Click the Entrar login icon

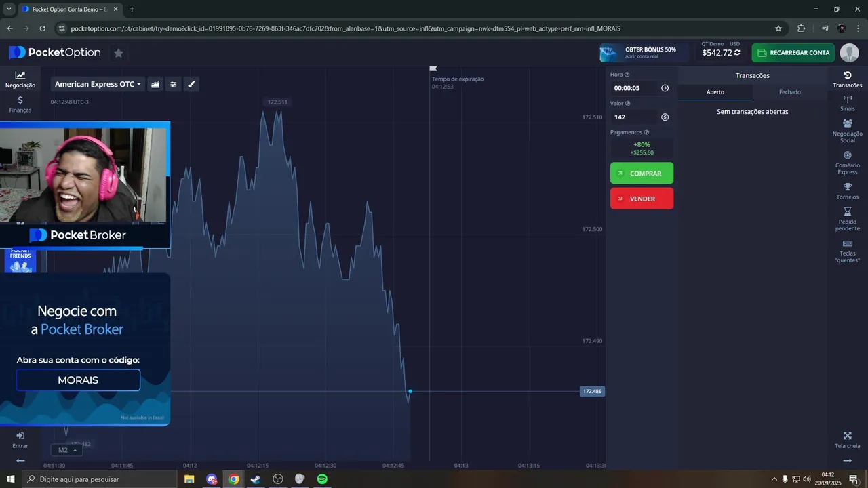pyautogui.click(x=20, y=440)
